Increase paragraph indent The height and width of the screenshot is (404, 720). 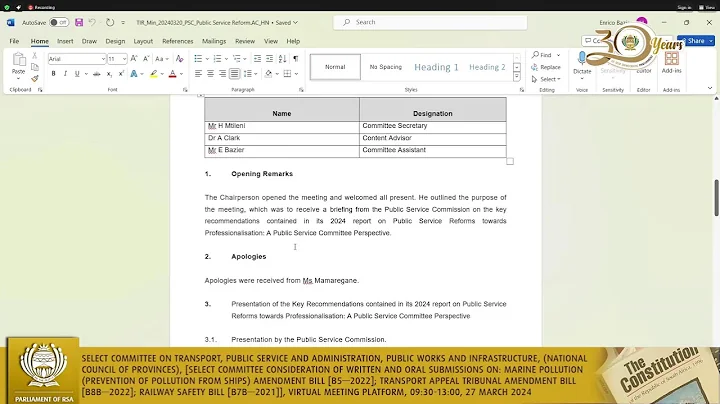coord(270,59)
